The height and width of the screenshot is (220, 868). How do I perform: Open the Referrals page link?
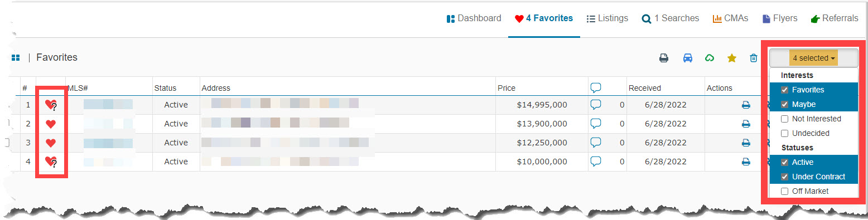click(x=835, y=18)
